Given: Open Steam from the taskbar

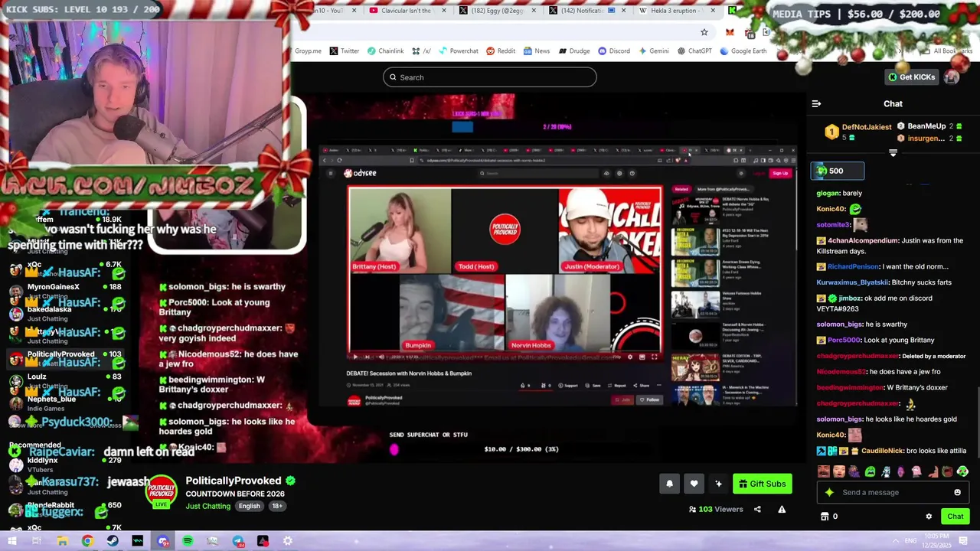Looking at the screenshot, I should pos(113,541).
